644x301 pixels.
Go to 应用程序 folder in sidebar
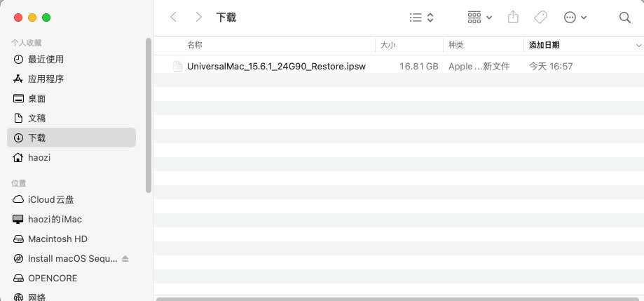46,79
